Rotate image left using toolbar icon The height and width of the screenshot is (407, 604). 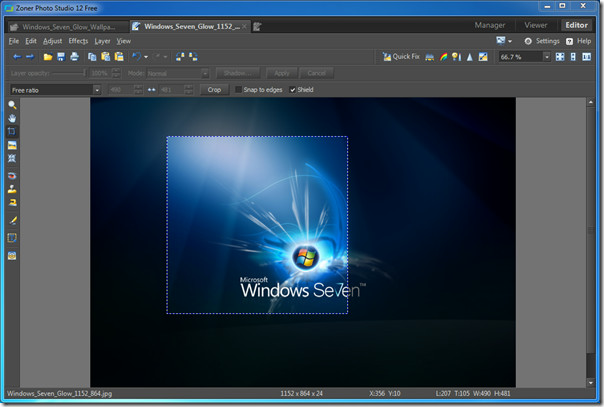180,57
